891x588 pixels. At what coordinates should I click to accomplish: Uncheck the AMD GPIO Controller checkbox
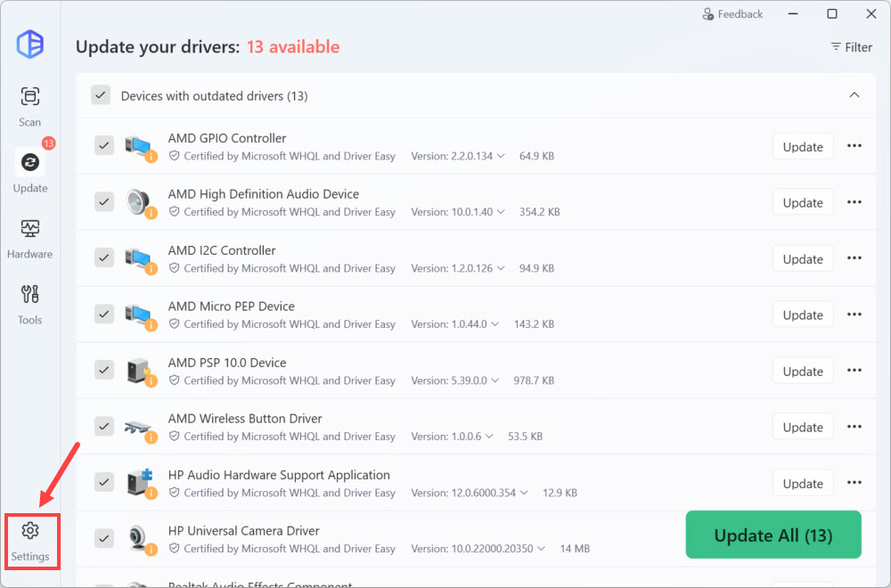pyautogui.click(x=104, y=146)
